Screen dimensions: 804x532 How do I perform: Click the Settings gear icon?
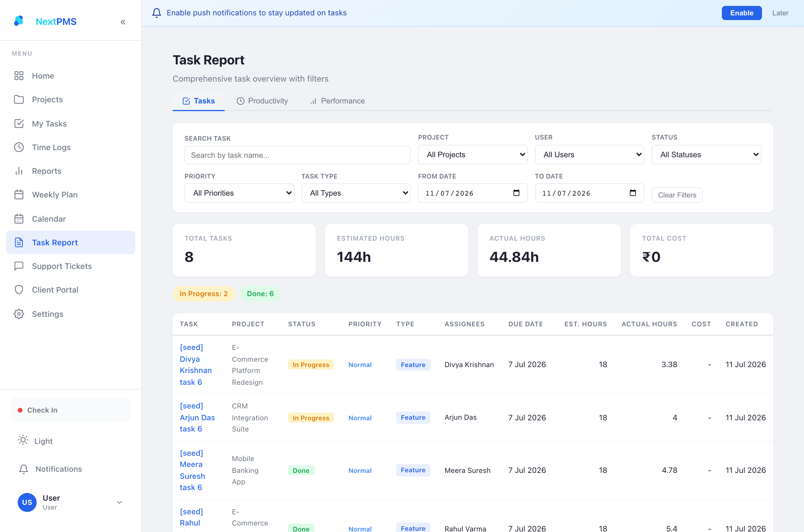[19, 314]
